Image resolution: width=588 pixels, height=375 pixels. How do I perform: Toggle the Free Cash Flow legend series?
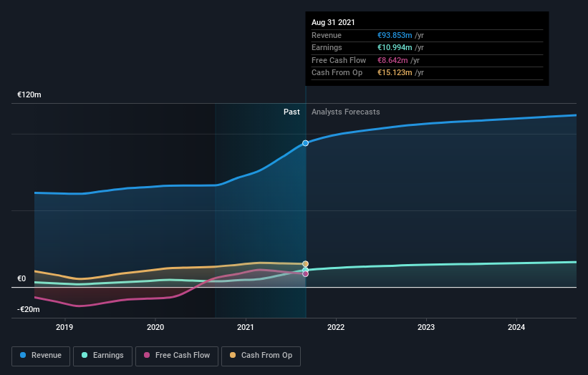[x=177, y=356]
